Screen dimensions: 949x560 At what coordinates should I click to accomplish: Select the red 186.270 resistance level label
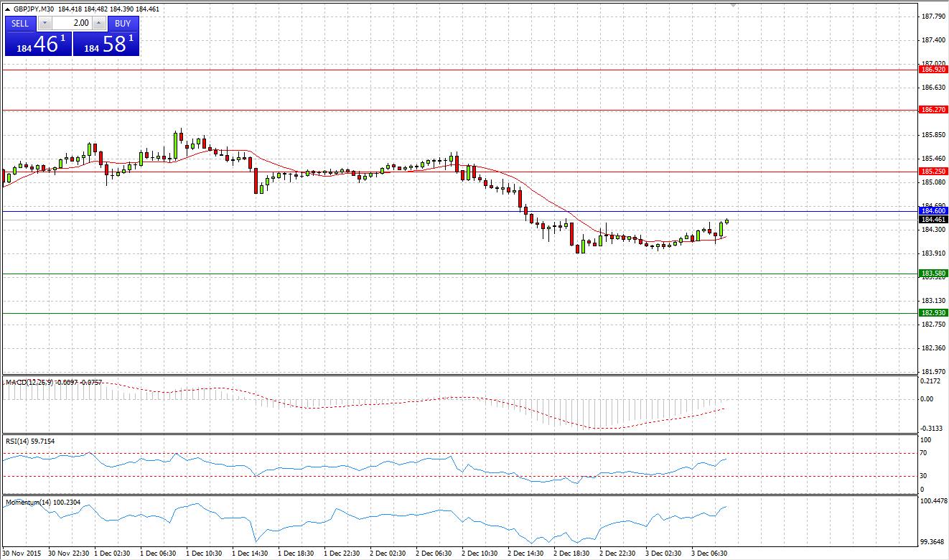coord(933,110)
